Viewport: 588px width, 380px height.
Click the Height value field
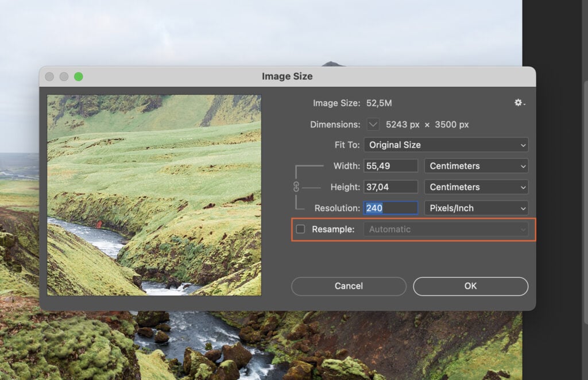pos(391,187)
